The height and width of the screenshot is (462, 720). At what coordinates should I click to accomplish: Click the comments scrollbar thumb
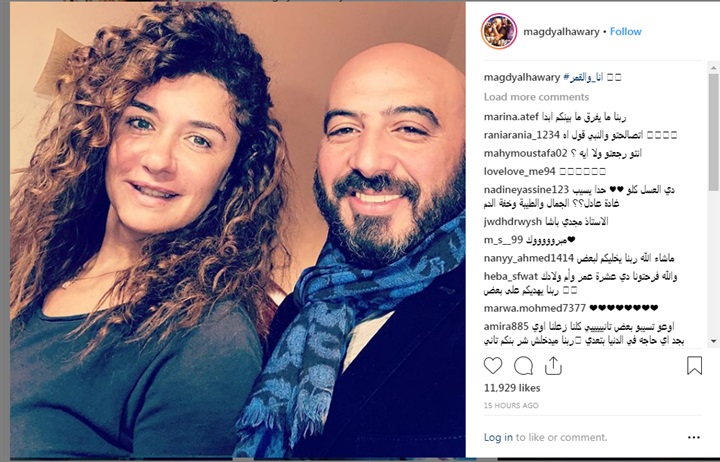coord(713,131)
